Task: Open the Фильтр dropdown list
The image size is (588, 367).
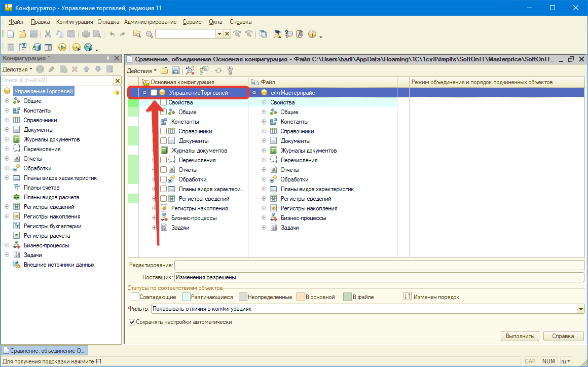Action: 580,309
